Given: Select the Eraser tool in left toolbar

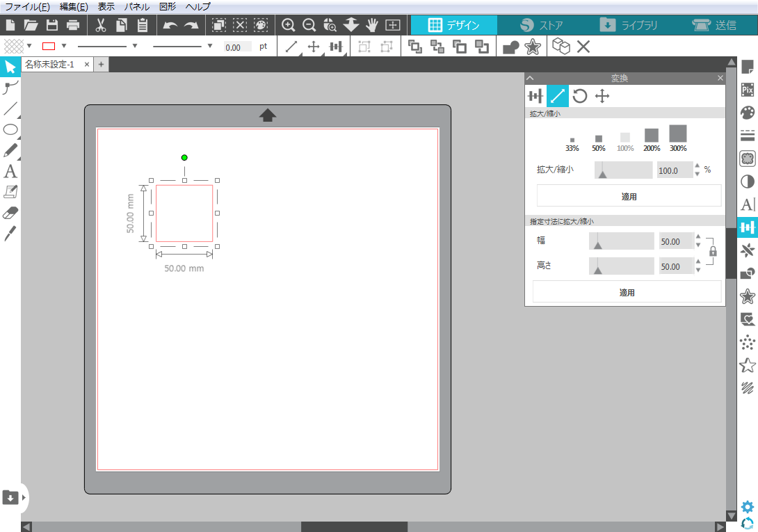Looking at the screenshot, I should pyautogui.click(x=10, y=212).
